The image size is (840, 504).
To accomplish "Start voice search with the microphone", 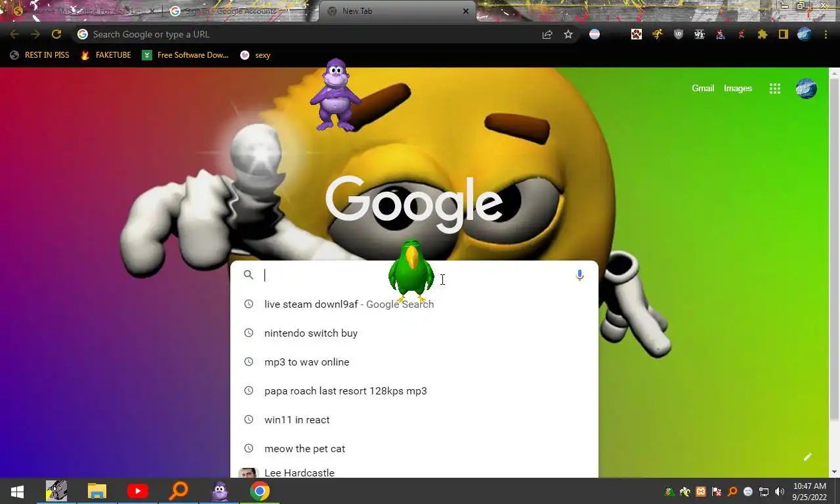I will (579, 275).
